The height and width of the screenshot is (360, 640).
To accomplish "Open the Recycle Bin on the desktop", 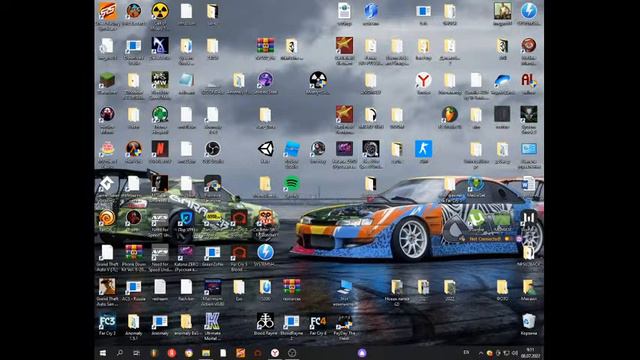I will point(529,321).
